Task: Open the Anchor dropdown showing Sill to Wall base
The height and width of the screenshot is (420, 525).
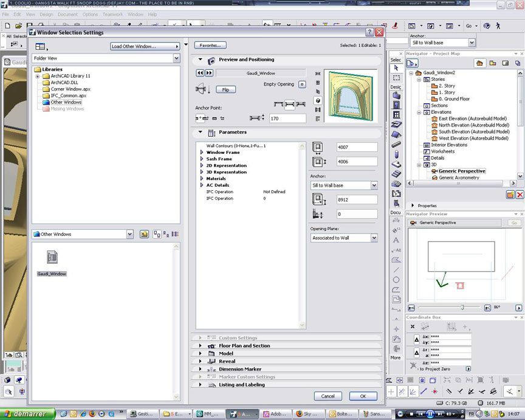Action: click(344, 185)
